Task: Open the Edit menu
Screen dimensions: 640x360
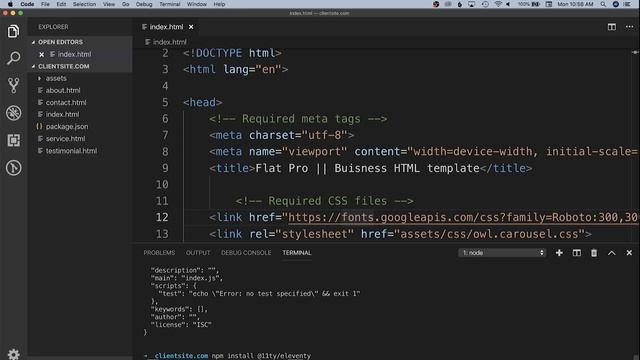Action: (61, 4)
